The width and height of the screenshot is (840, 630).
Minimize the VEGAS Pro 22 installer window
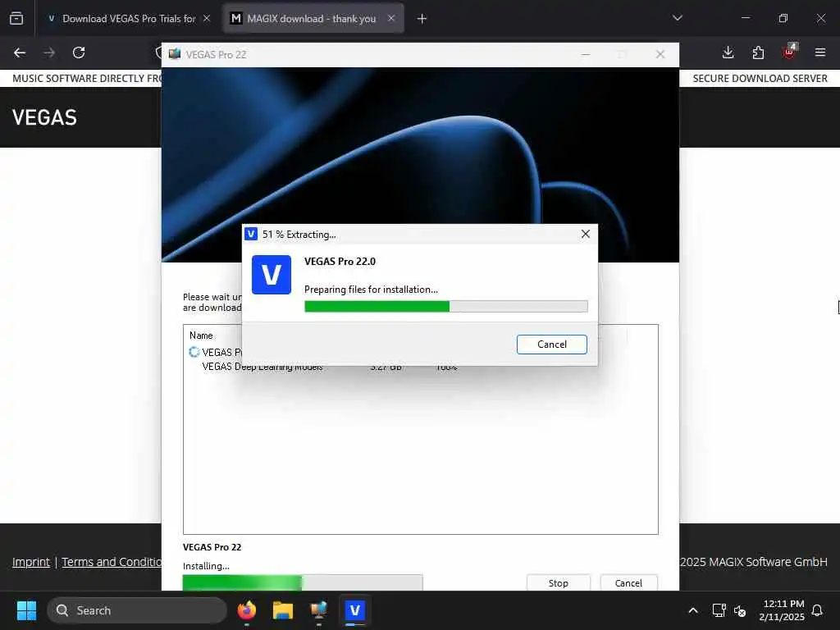[x=586, y=55]
